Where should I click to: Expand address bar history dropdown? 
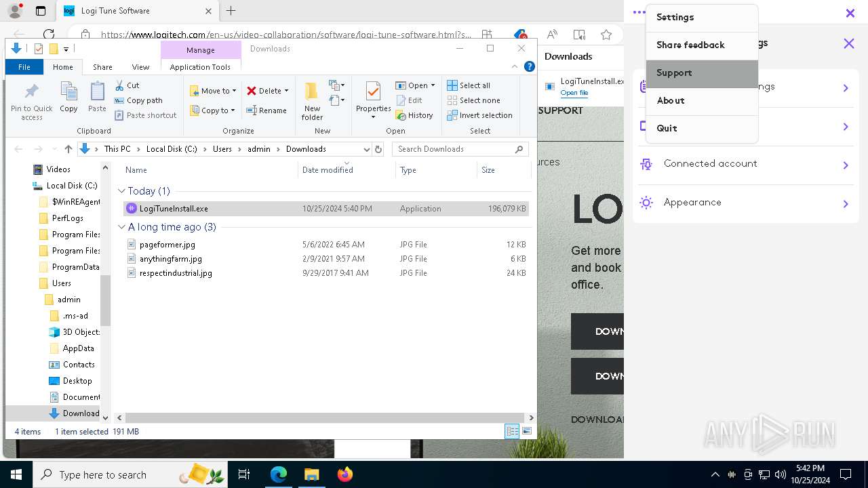coord(367,149)
